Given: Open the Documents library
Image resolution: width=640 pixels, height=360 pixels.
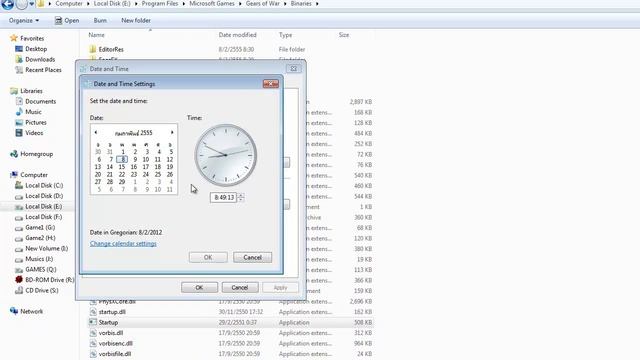Looking at the screenshot, I should pos(40,101).
